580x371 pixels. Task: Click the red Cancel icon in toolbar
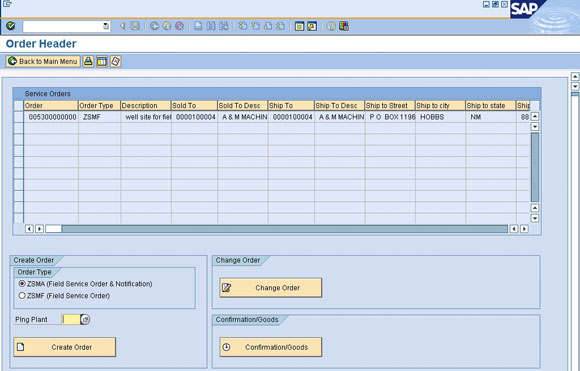(179, 26)
